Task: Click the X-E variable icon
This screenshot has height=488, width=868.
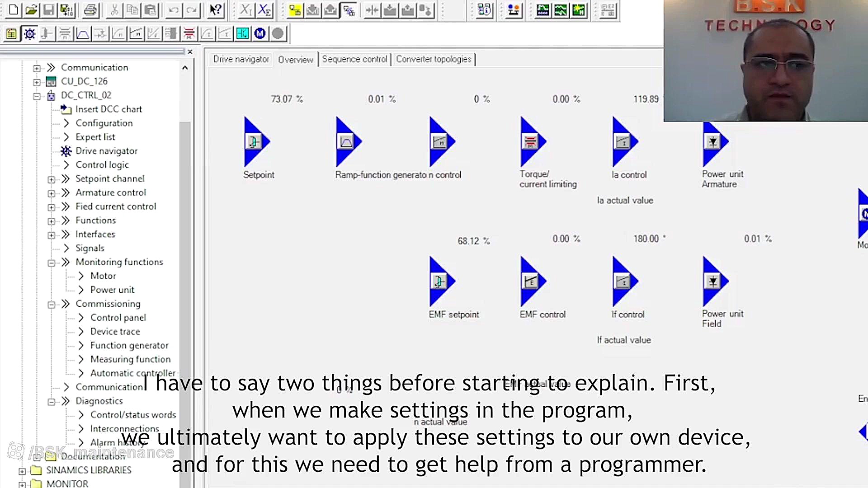Action: (x=264, y=10)
